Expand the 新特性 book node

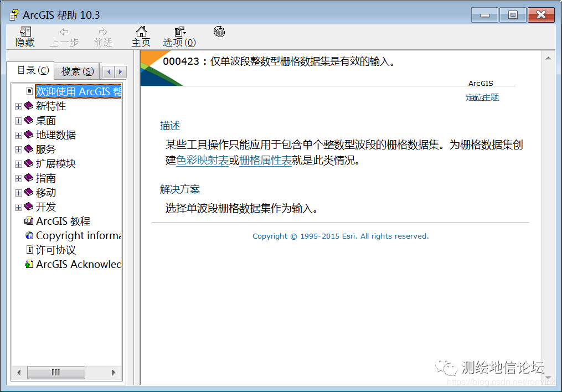pos(18,106)
